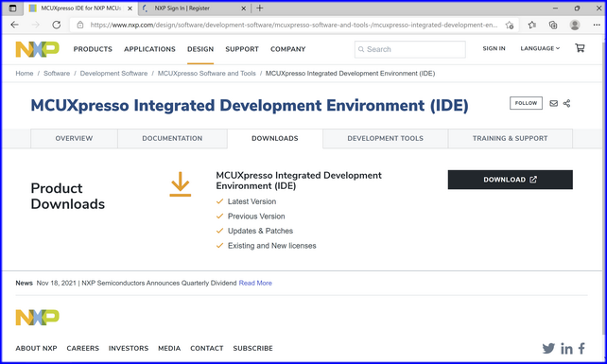Open Subscribe footer link
The image size is (607, 364).
coord(252,348)
